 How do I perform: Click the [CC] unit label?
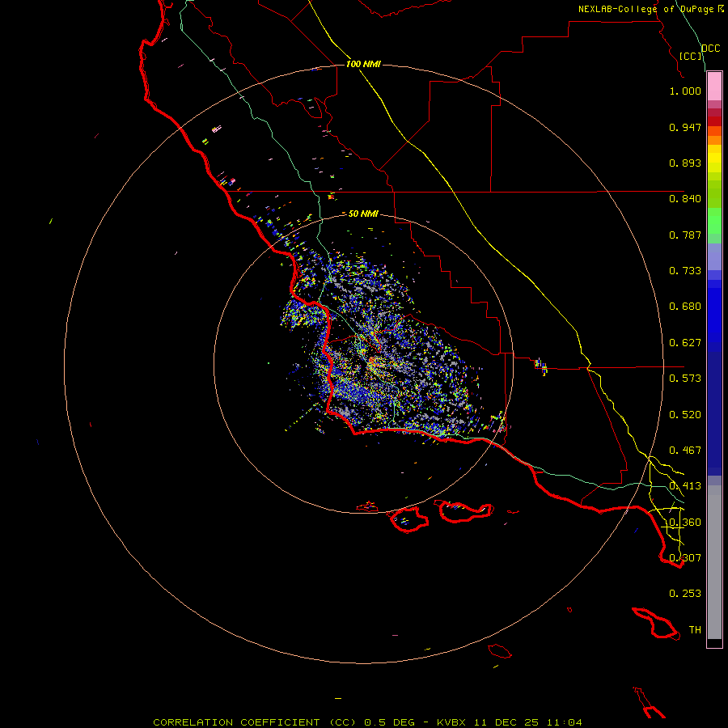pos(691,56)
